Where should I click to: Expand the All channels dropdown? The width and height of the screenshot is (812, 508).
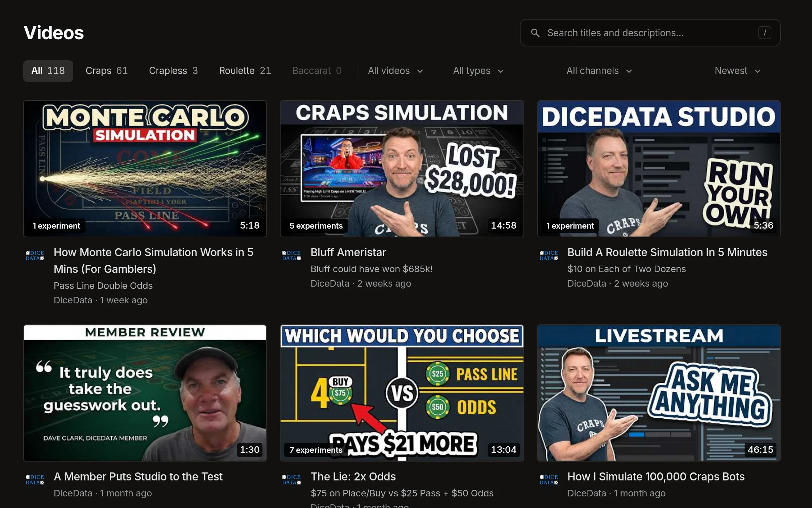pos(599,71)
